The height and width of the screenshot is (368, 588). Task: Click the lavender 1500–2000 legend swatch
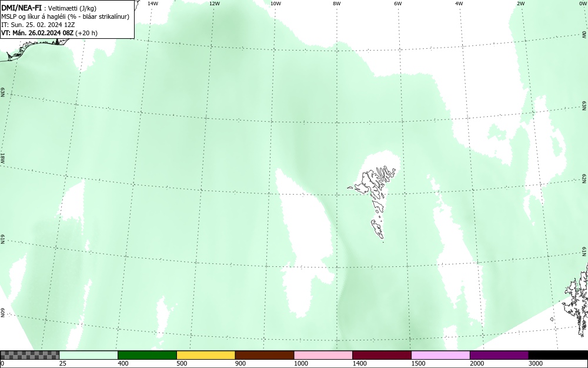[440, 355]
